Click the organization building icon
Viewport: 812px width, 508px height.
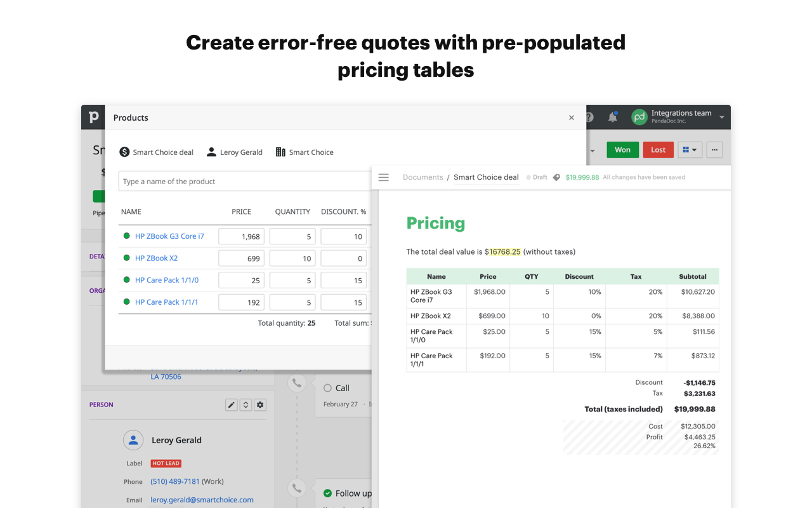(280, 152)
